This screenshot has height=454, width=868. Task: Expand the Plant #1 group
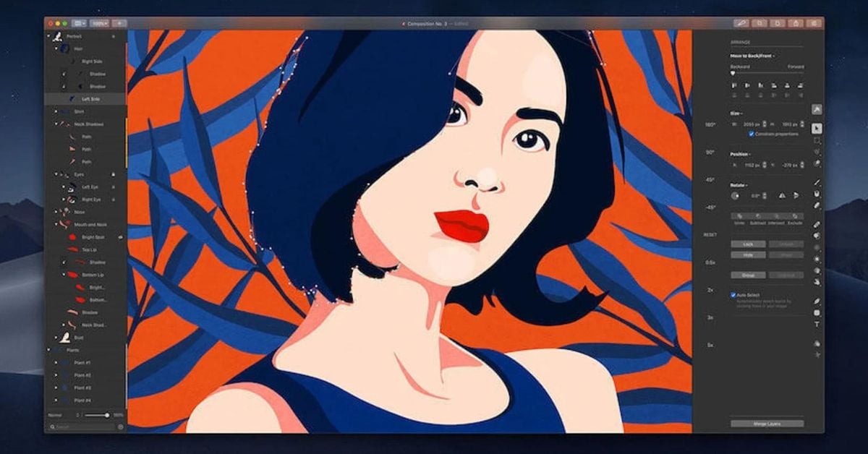[x=56, y=362]
